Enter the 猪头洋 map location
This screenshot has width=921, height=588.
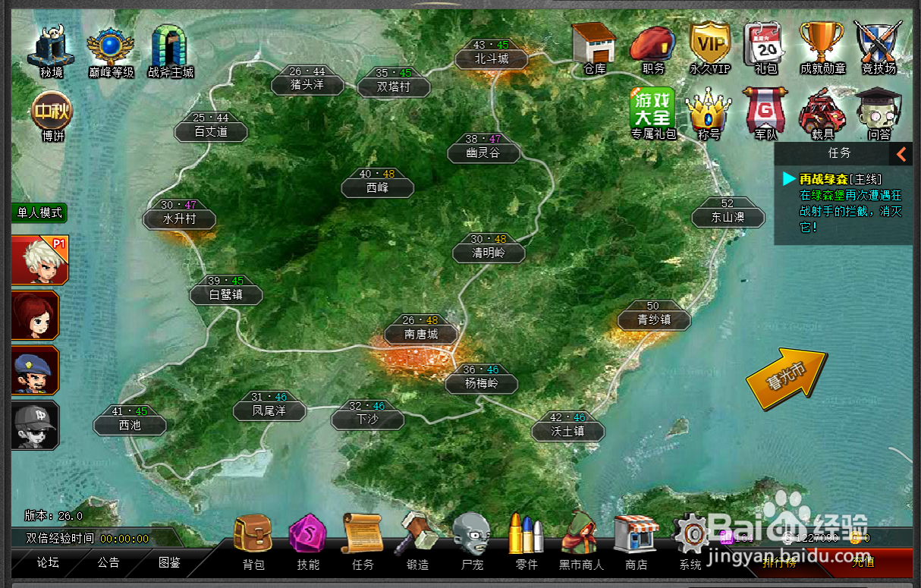click(x=307, y=80)
